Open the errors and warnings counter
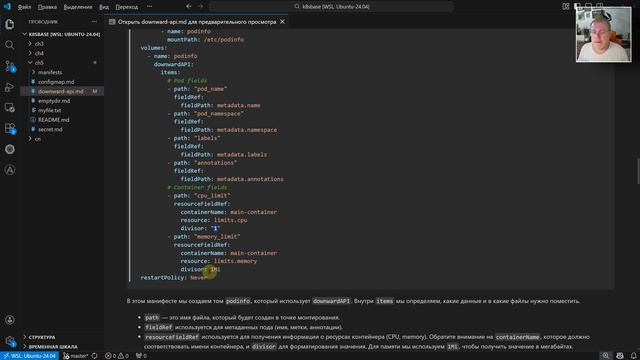This screenshot has width=640, height=360. pyautogui.click(x=117, y=356)
